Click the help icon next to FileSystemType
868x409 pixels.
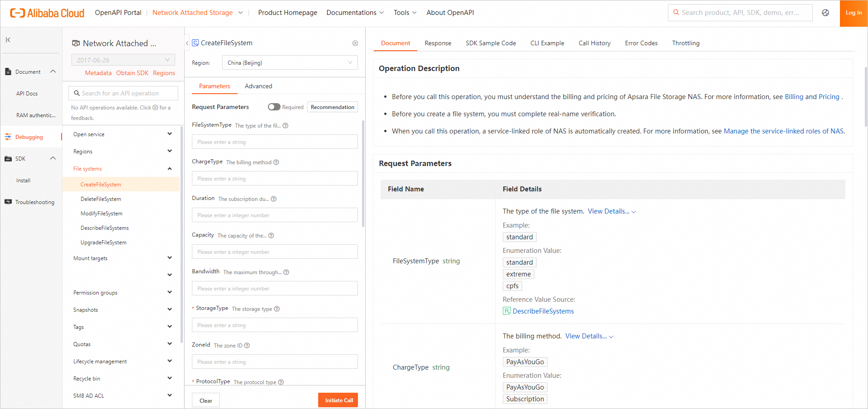click(286, 126)
